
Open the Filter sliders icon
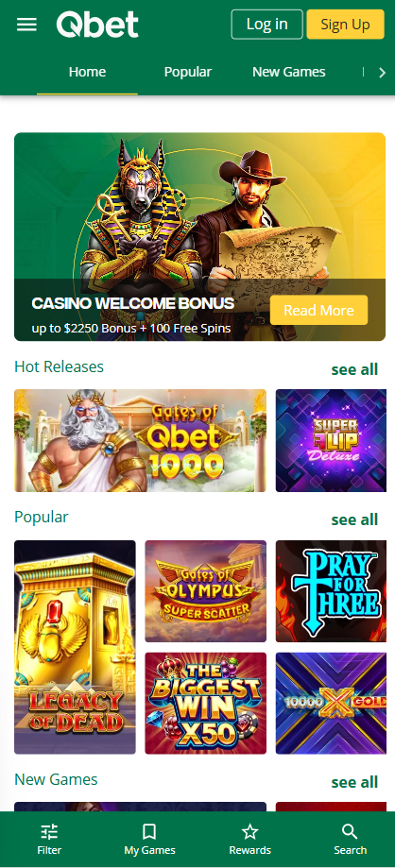49,831
